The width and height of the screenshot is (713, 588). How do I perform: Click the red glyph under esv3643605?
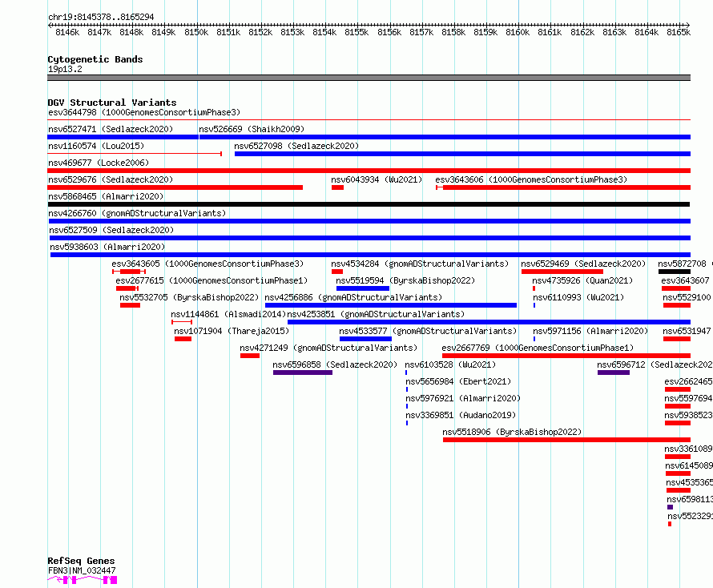(x=129, y=272)
